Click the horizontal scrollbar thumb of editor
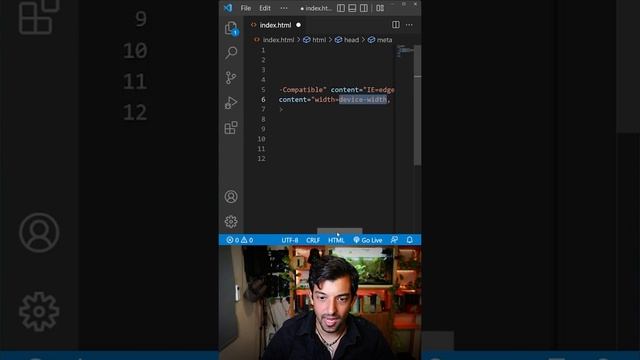Screen dimensions: 640x360 tap(340, 231)
